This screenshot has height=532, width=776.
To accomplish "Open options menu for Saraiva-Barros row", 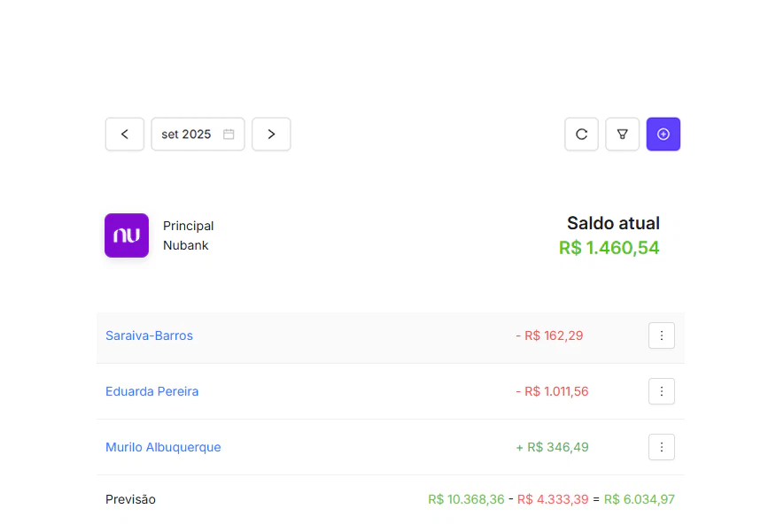I will pos(662,335).
